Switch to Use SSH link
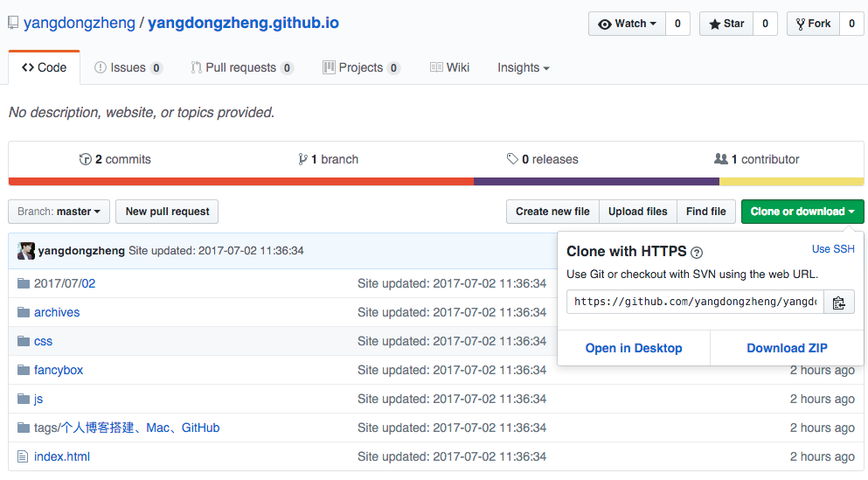The width and height of the screenshot is (868, 480). 833,249
